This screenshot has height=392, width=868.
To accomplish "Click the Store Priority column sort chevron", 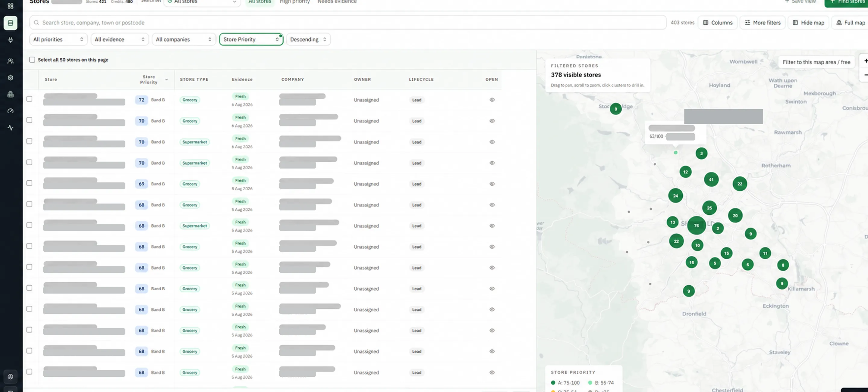I will (x=166, y=79).
